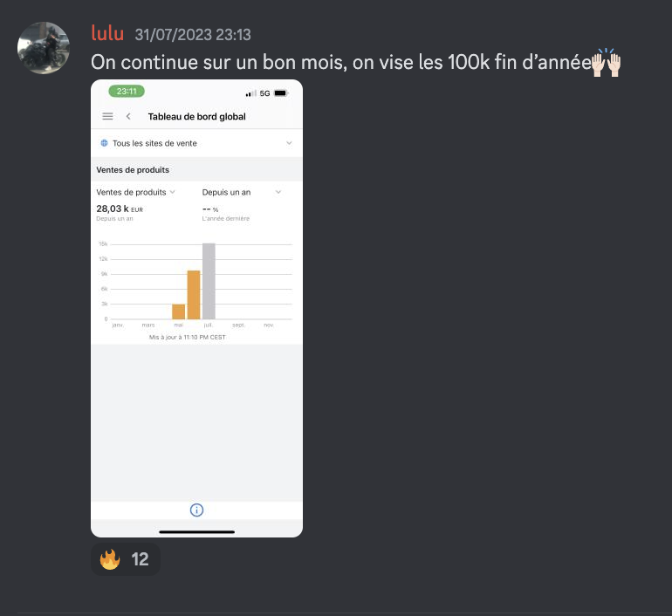Click the battery icon in status bar

(281, 93)
